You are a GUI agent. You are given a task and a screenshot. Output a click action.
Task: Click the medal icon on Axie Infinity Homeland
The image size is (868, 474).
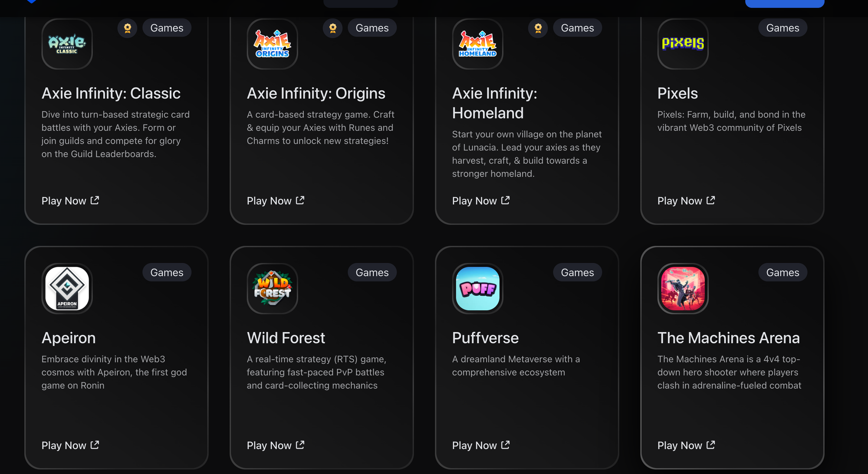click(x=538, y=28)
